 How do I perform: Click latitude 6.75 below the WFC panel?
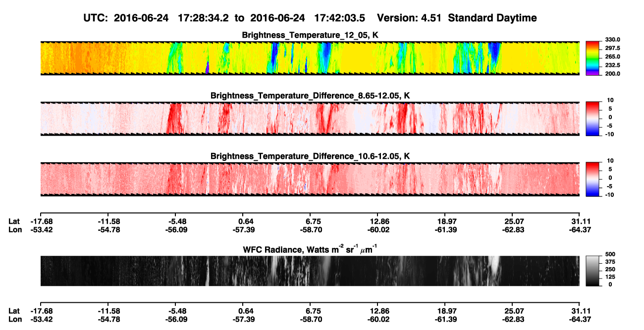(314, 311)
